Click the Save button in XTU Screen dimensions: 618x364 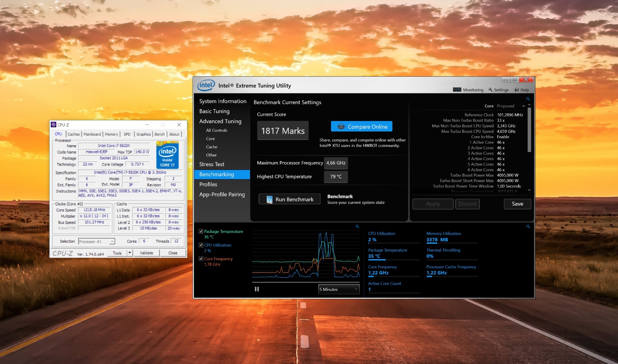(517, 204)
